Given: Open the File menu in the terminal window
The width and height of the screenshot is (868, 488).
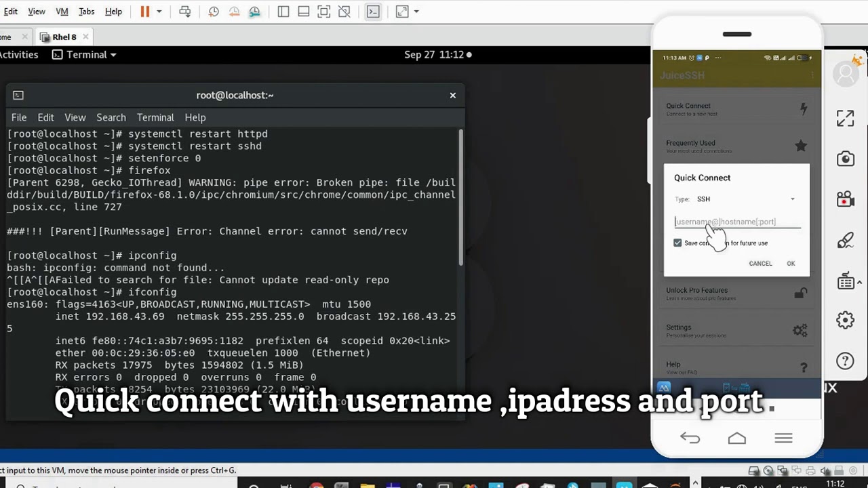Looking at the screenshot, I should pos(19,117).
